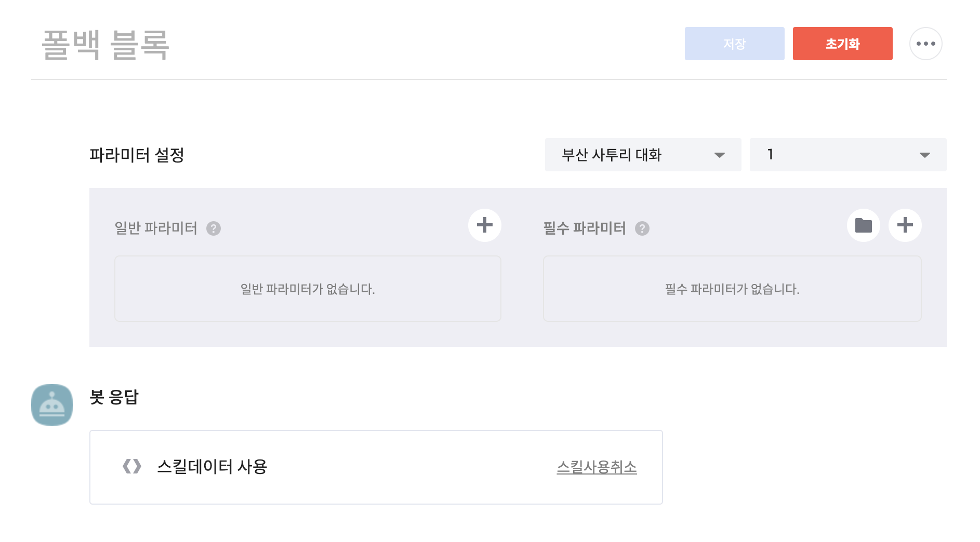Screen dimensions: 980x542
Task: Click the 스킬사용취소 link
Action: pyautogui.click(x=597, y=467)
